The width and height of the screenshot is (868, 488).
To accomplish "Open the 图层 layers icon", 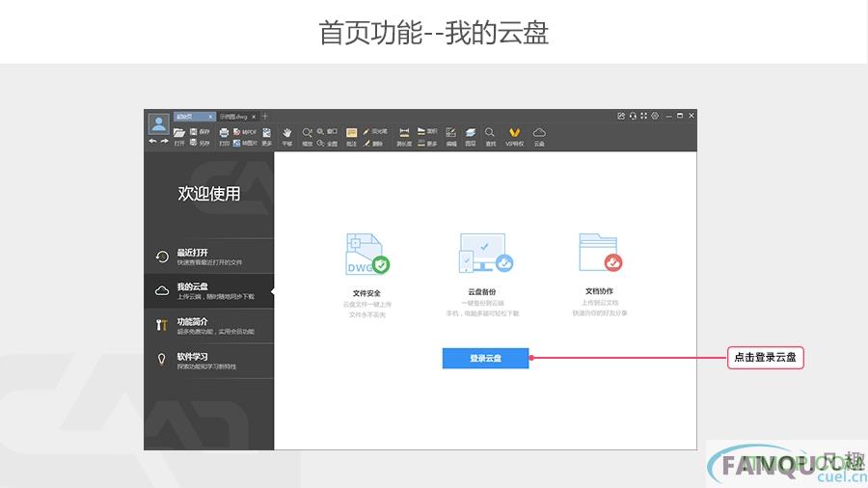I will pos(471,133).
